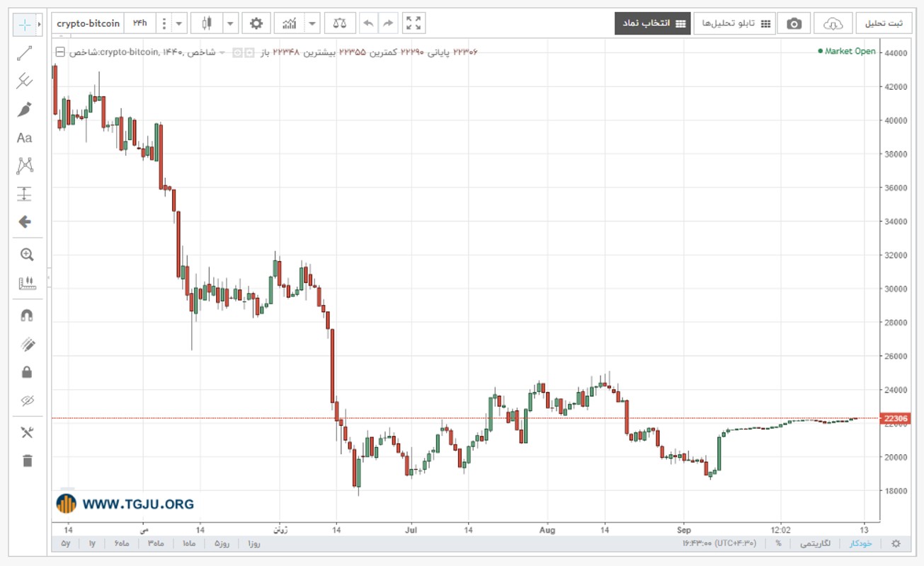The width and height of the screenshot is (924, 566).
Task: Click the compare scales icon
Action: pos(340,23)
